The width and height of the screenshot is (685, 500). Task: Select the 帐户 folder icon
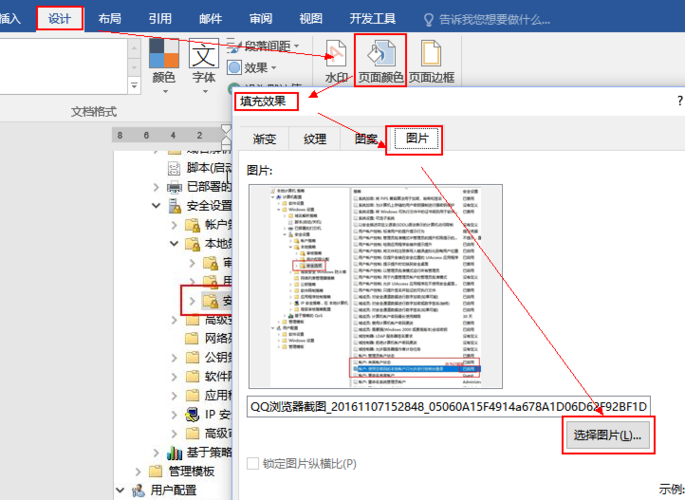193,225
